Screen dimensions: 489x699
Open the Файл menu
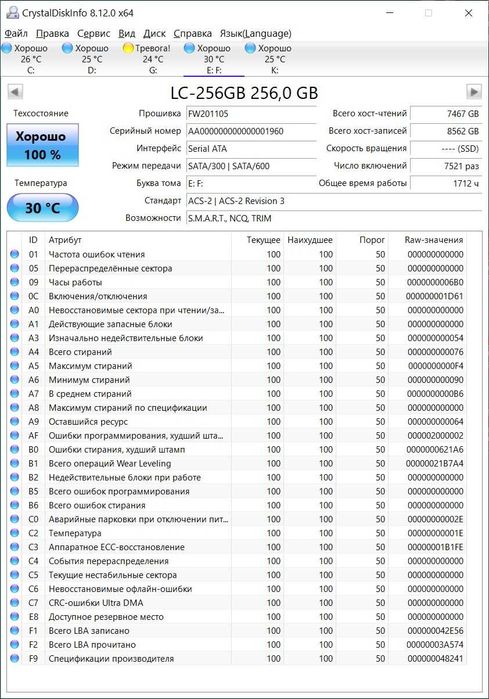point(16,33)
